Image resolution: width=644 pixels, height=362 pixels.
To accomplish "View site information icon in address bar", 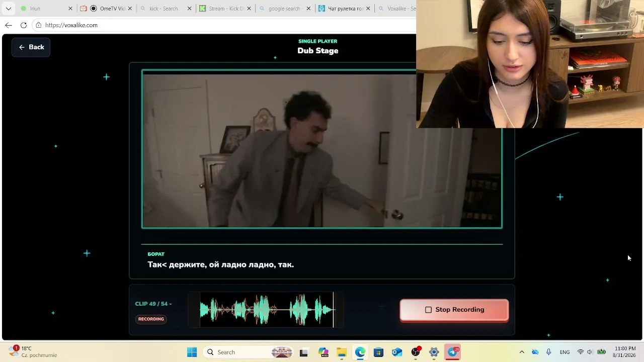I will pos(38,25).
